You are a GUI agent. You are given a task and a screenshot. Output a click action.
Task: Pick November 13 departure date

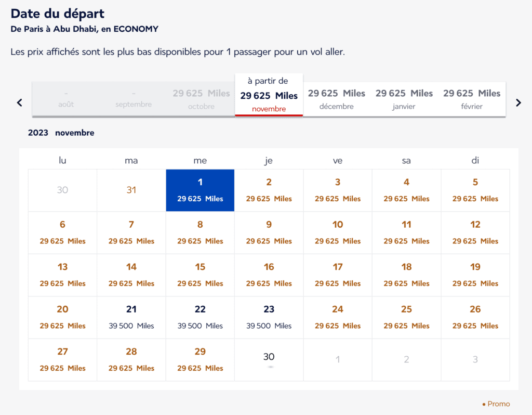point(62,275)
